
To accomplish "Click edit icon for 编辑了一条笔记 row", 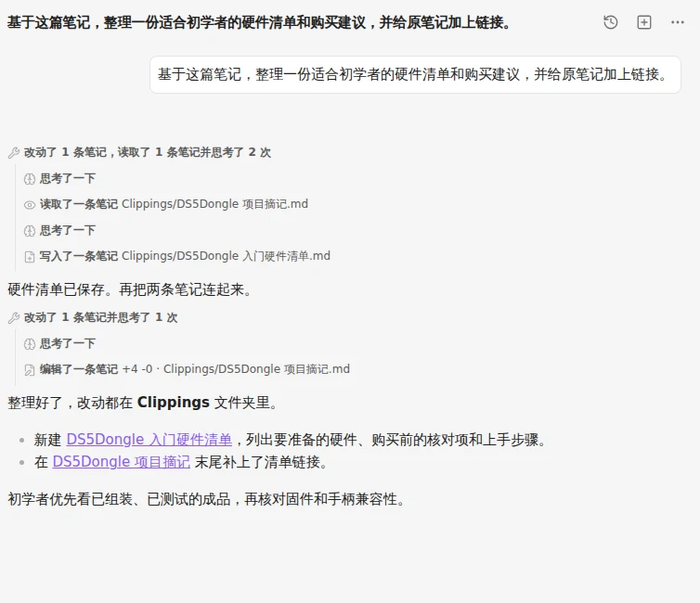I will click(30, 370).
